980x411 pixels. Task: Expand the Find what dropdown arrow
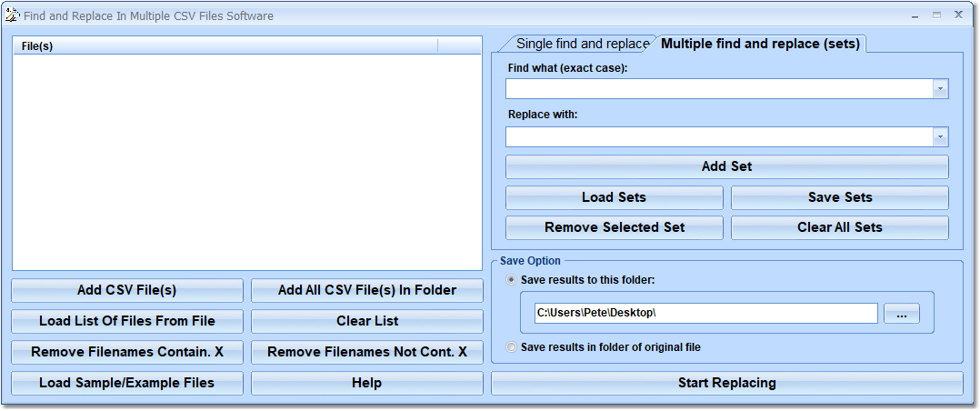940,89
